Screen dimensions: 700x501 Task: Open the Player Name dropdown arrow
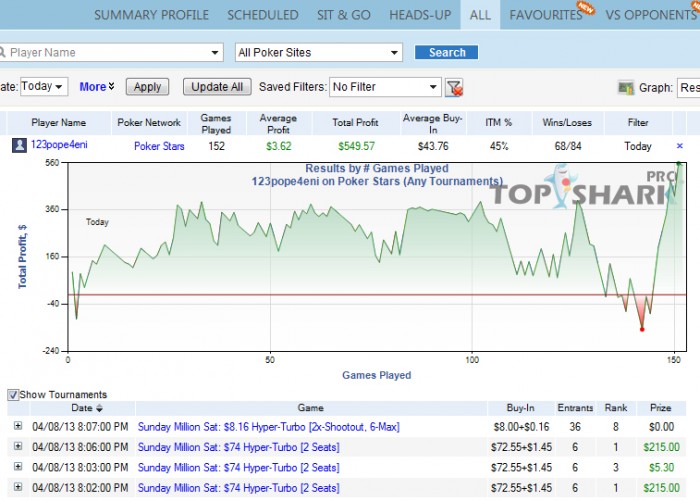215,53
